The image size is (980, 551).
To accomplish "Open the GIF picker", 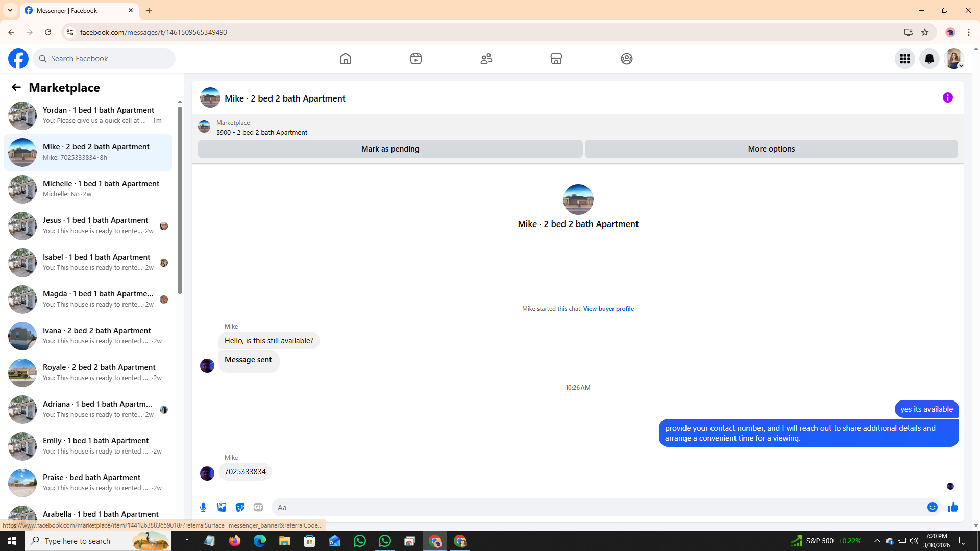I will 258,507.
